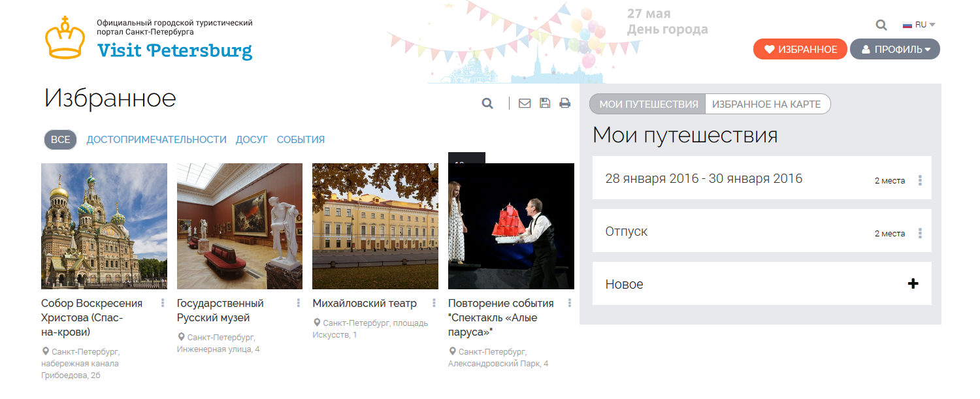Click the Visit Petersburg wordmark

point(174,50)
